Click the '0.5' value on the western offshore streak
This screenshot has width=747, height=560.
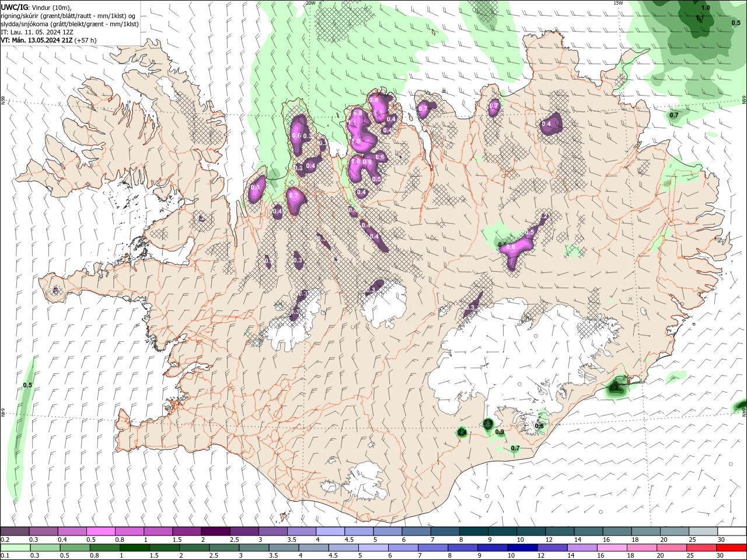click(27, 386)
